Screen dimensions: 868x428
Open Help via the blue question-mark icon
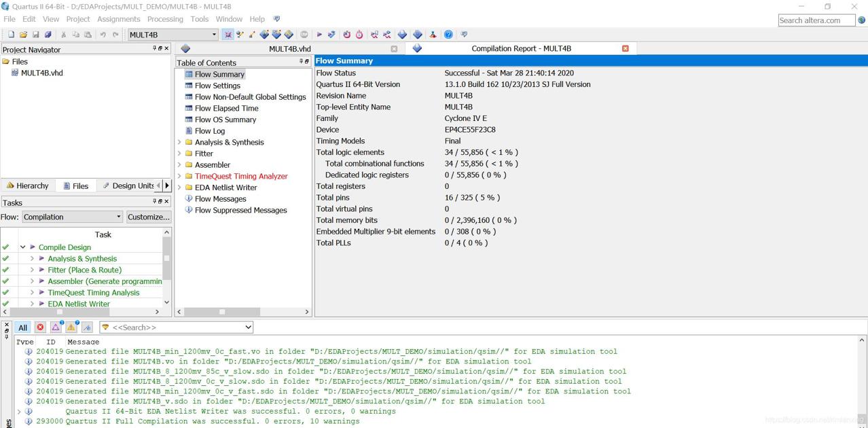448,35
